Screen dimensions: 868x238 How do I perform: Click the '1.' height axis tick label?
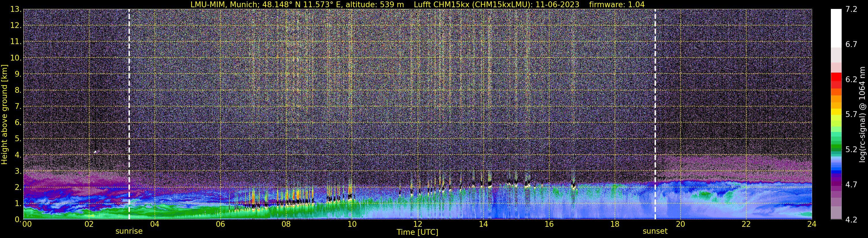point(18,203)
